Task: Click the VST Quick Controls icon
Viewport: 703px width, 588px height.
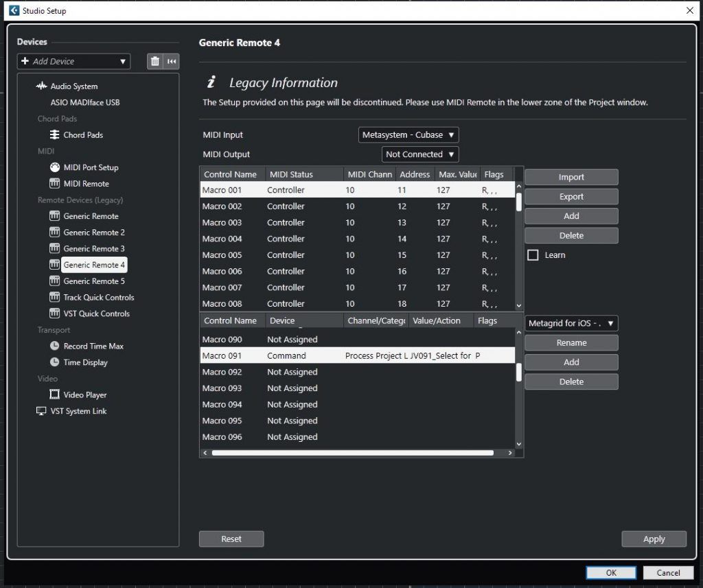Action: [x=55, y=314]
